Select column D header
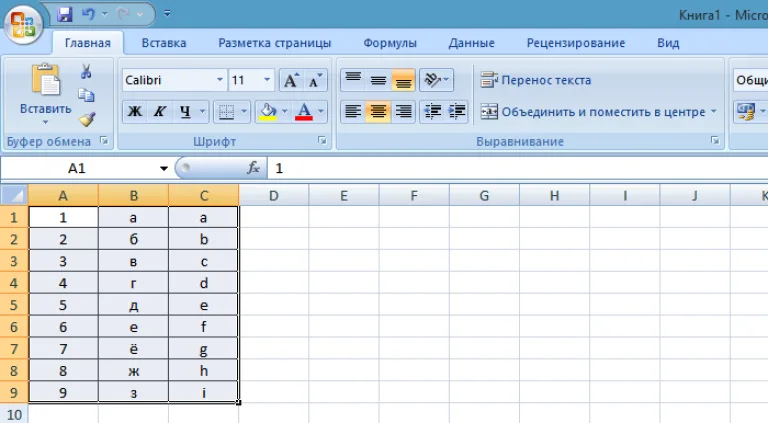This screenshot has width=768, height=423. 274,195
